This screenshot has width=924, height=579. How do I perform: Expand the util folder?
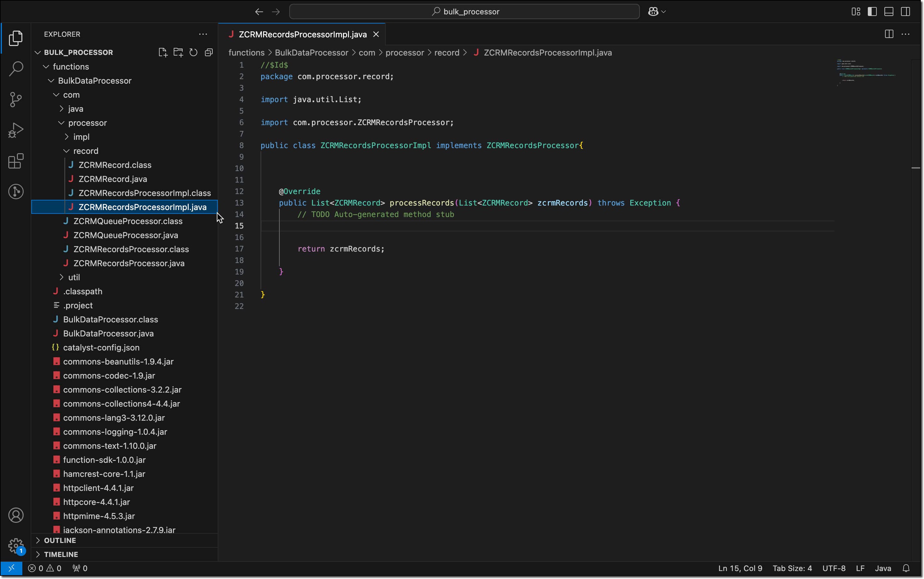[74, 277]
